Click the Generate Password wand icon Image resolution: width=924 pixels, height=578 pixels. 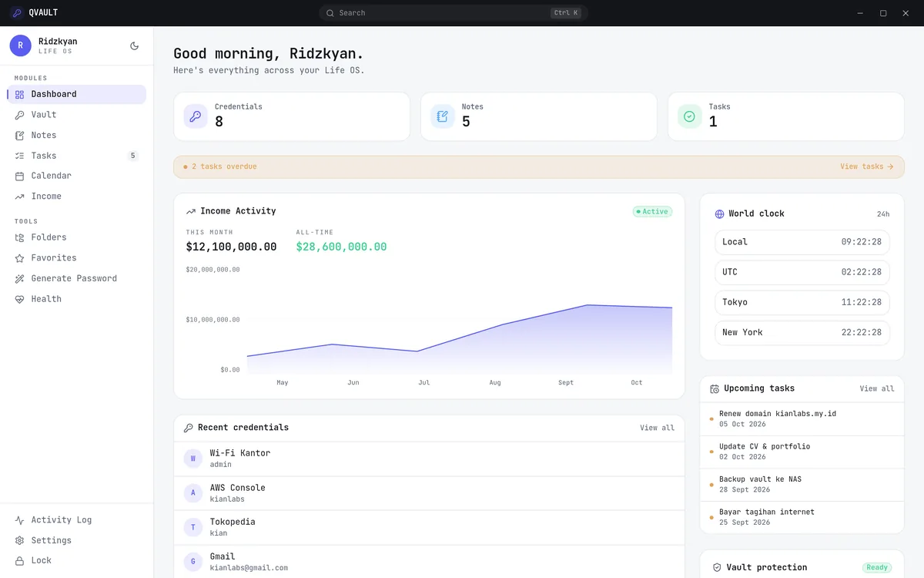(20, 278)
